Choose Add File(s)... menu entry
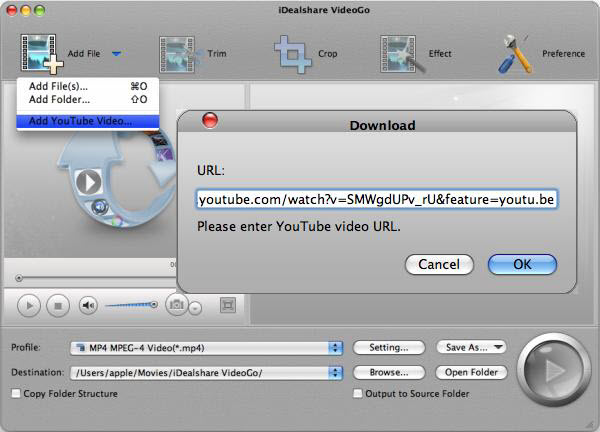The width and height of the screenshot is (600, 432). [88, 86]
